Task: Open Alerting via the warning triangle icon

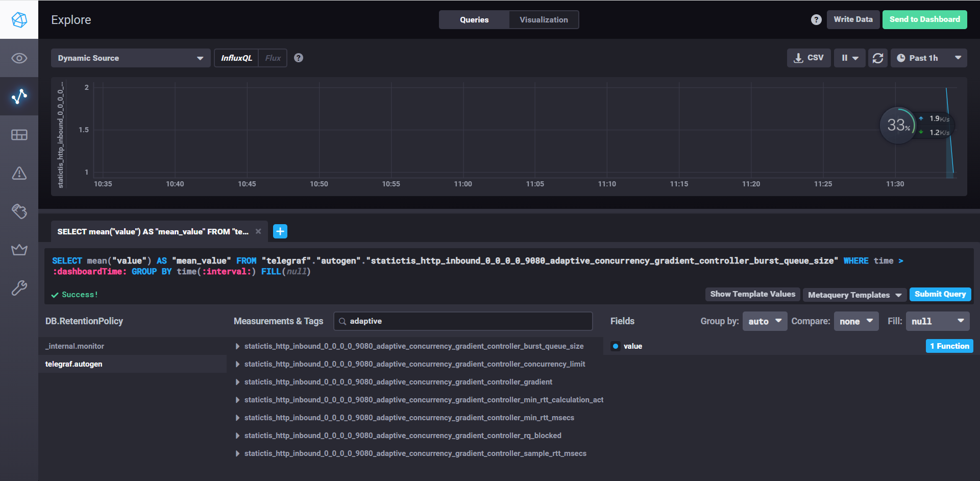Action: [x=19, y=173]
